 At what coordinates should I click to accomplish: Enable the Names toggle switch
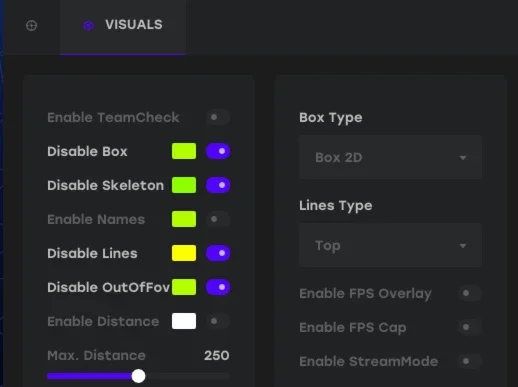(218, 219)
